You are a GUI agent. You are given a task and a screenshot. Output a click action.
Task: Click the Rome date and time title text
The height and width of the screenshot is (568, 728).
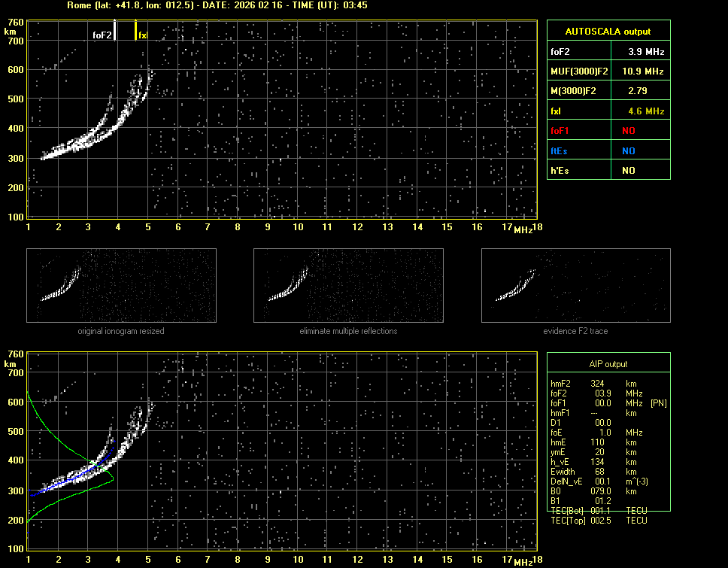click(x=217, y=5)
